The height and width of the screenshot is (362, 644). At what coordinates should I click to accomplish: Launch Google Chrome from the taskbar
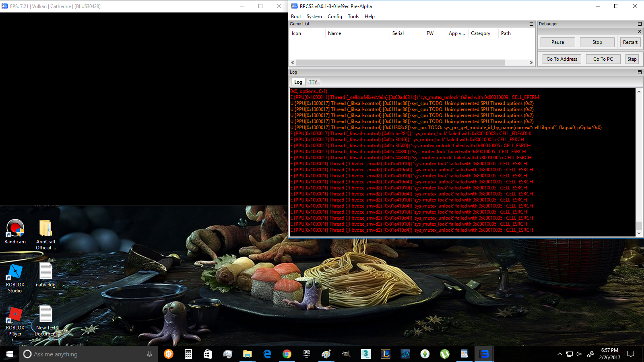[x=287, y=354]
